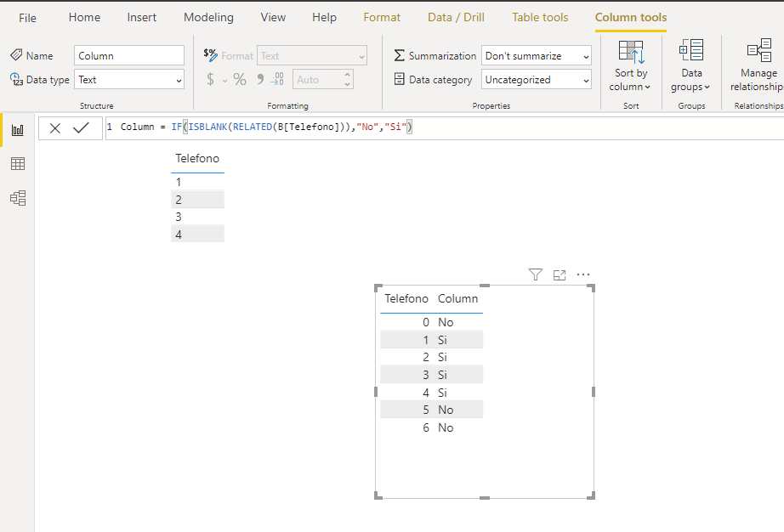Select the row with Telefono 6
This screenshot has width=784, height=532.
pyautogui.click(x=431, y=427)
